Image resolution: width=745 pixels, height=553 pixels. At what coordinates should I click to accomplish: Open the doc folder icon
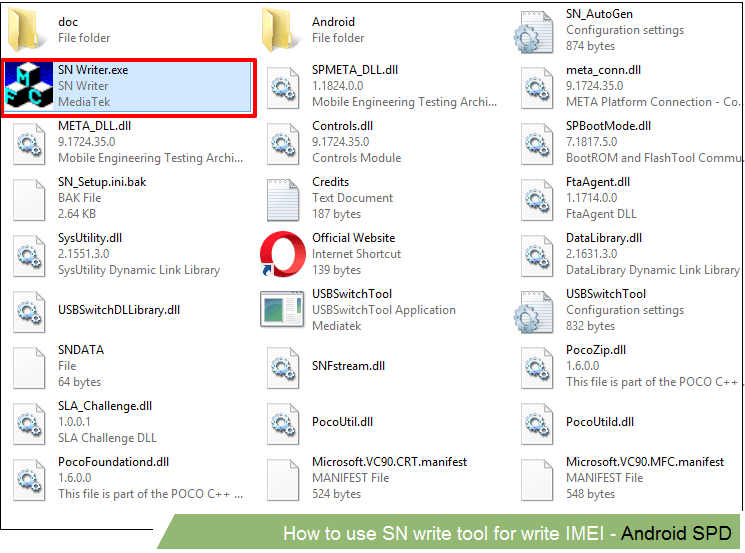27,29
